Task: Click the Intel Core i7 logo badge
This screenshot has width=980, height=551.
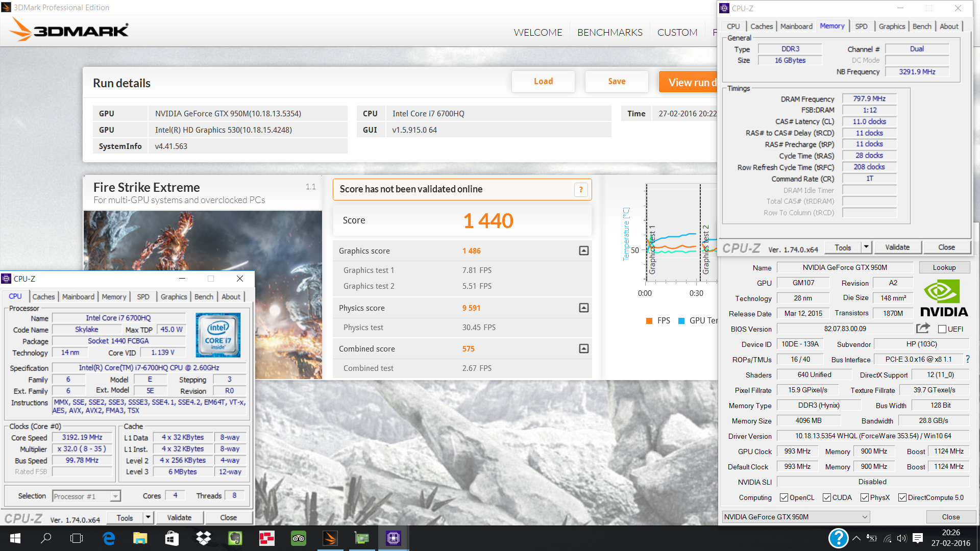Action: pyautogui.click(x=218, y=335)
